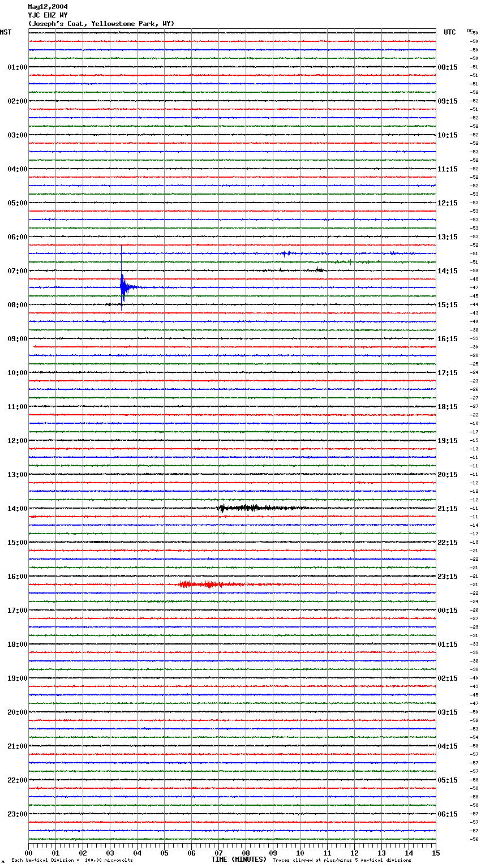Click the Each Vertical Division microvolts footnote
Viewport: 481px width, 868px height.
72,860
